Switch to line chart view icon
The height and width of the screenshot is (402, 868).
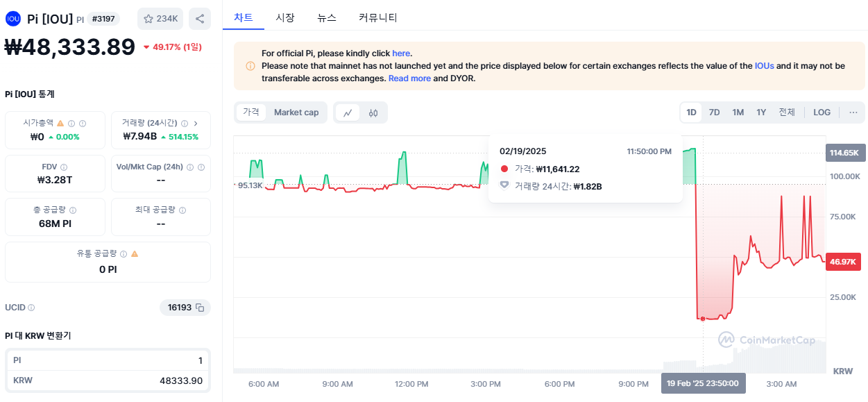pyautogui.click(x=348, y=112)
